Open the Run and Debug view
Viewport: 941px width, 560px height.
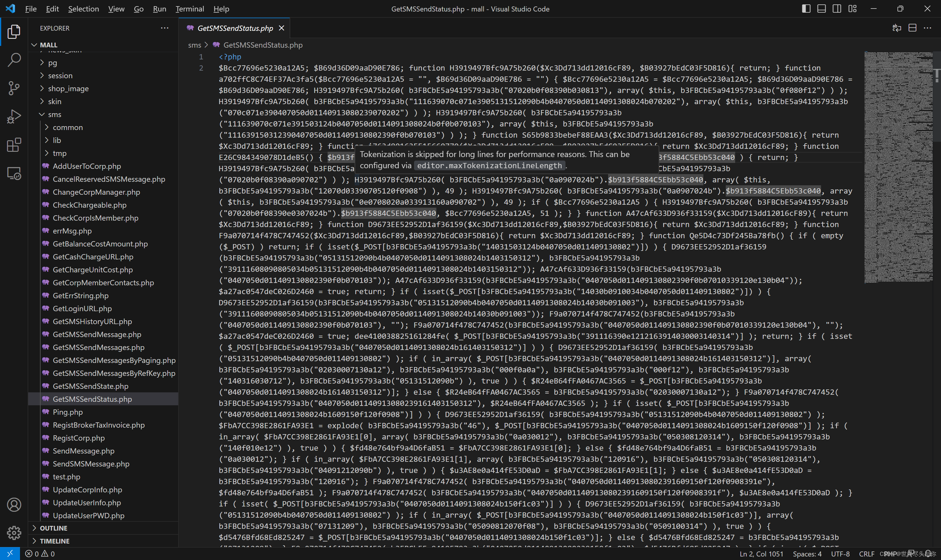[x=14, y=116]
